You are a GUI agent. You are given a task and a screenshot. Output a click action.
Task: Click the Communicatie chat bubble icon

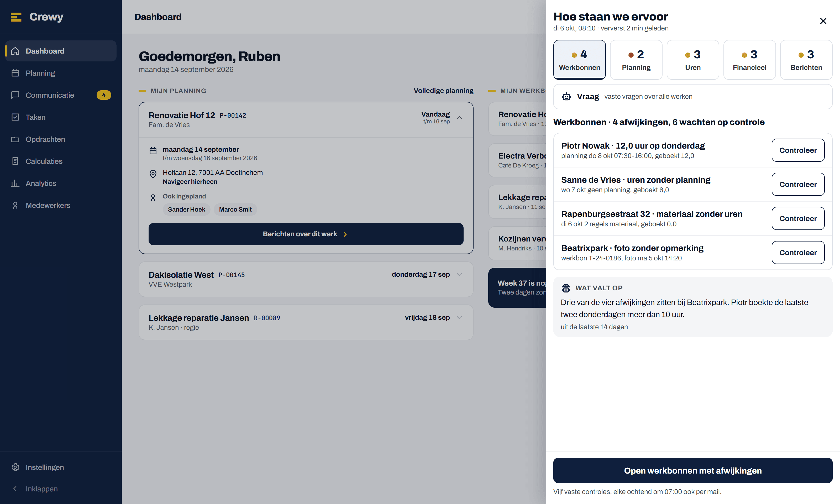pos(15,95)
